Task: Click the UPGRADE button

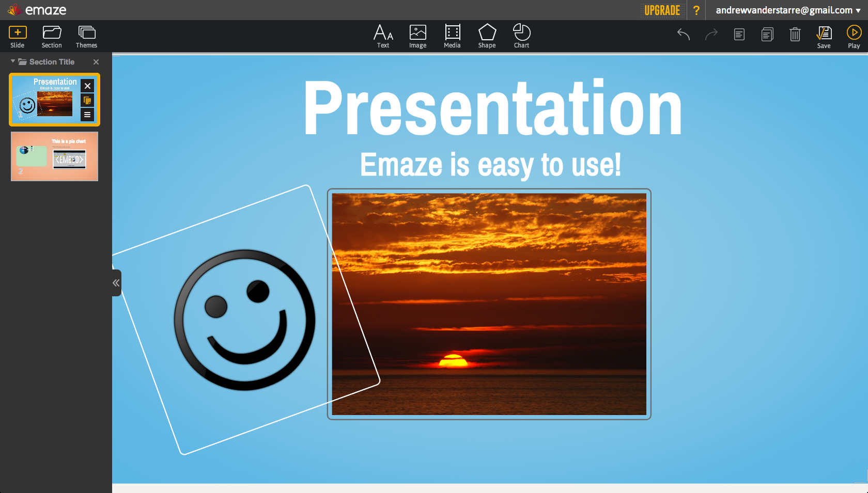Action: [x=662, y=10]
